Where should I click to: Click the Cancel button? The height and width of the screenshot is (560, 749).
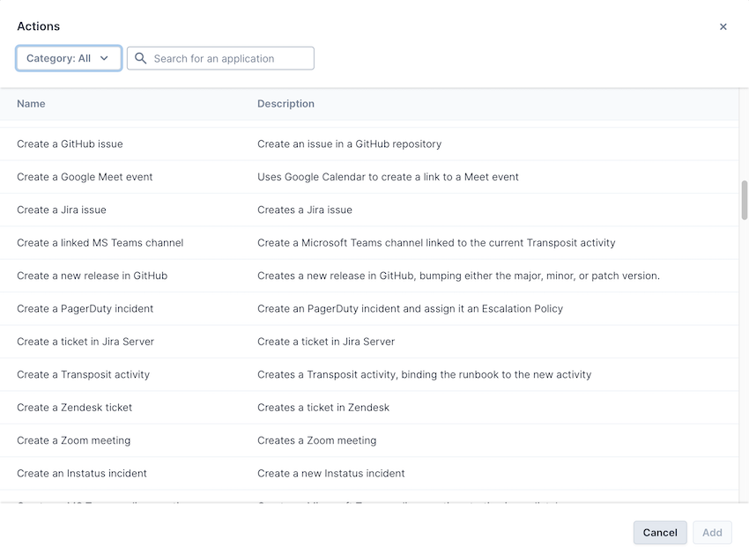[x=660, y=533]
